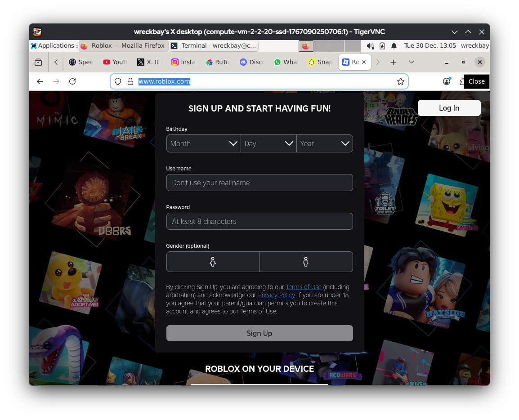Open a new tab with plus
The height and width of the screenshot is (420, 519).
point(393,62)
